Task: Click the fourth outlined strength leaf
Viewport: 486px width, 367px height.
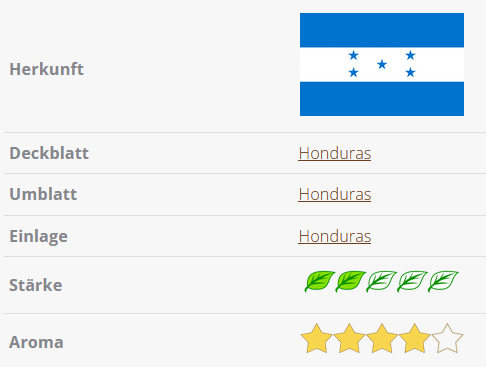Action: coord(412,281)
